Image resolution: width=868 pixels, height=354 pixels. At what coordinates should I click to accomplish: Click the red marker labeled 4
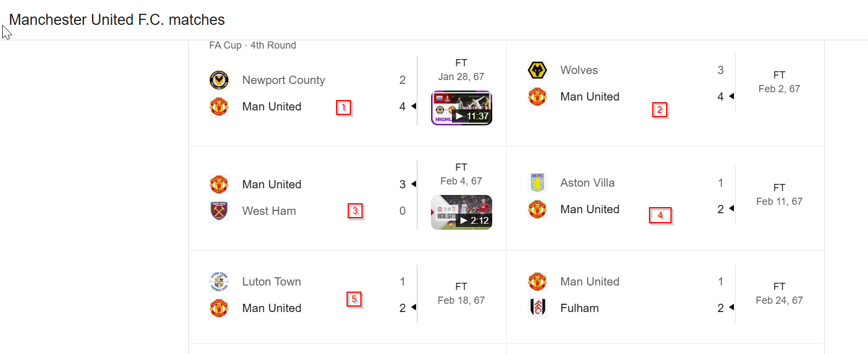point(660,215)
